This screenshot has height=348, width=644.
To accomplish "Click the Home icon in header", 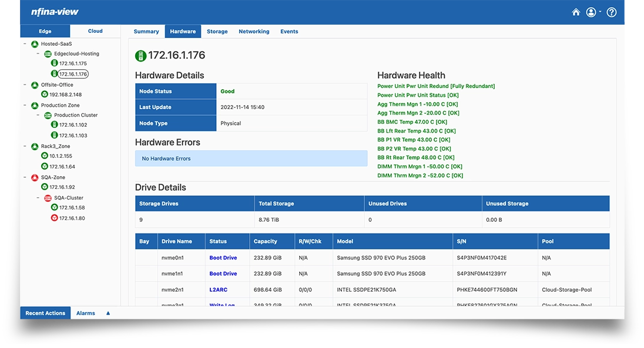I will [x=576, y=12].
